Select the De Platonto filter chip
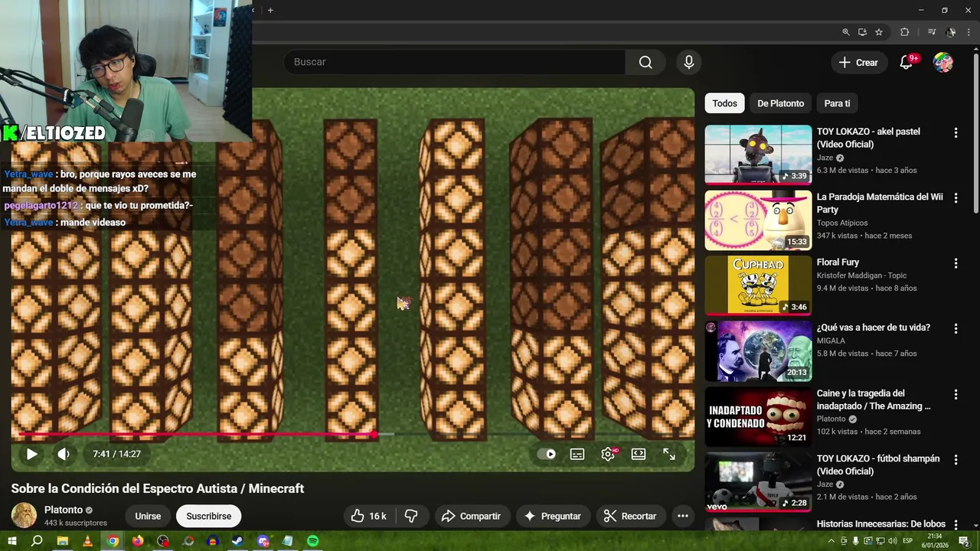 (x=780, y=103)
